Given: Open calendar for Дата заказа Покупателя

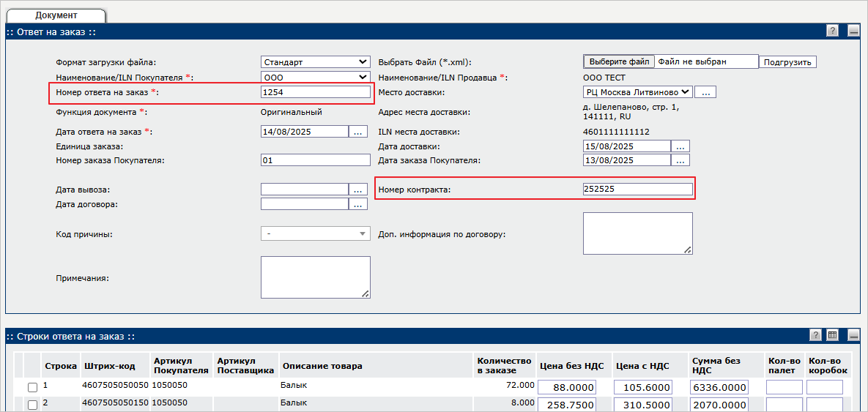Looking at the screenshot, I should [x=680, y=160].
